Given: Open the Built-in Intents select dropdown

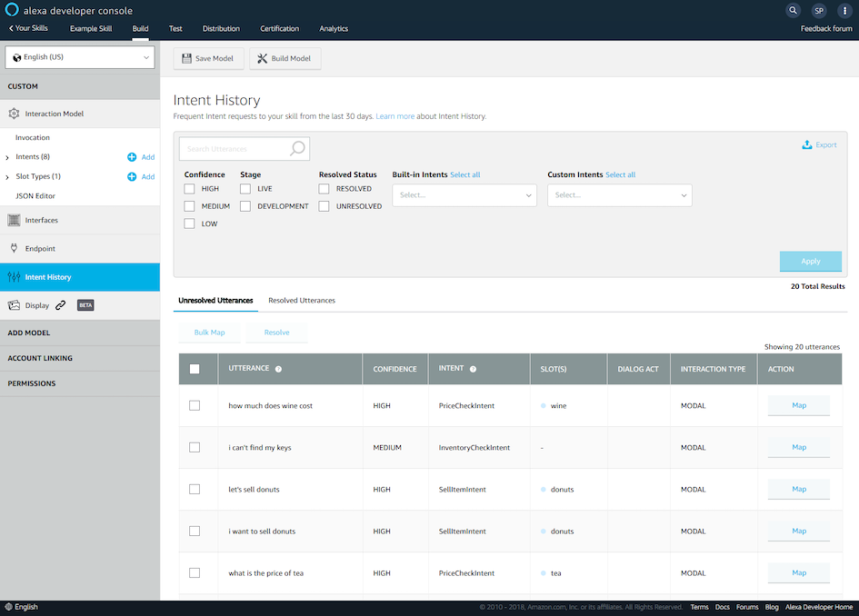Looking at the screenshot, I should (464, 195).
